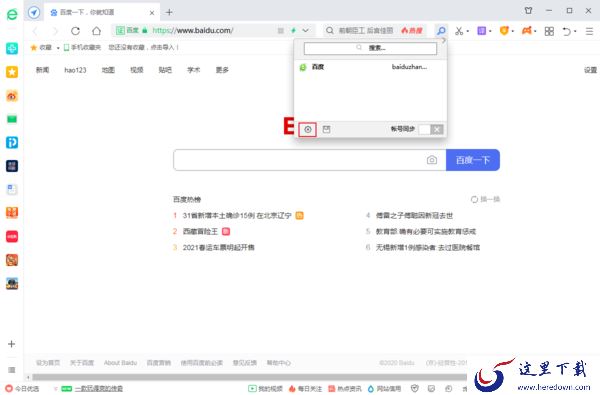Open the teal plus-cross sidebar icon

12,49
